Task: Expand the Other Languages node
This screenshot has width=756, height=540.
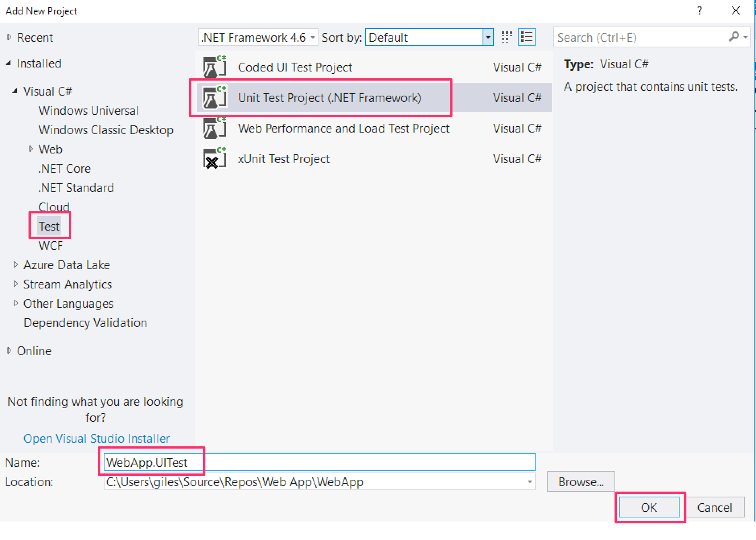Action: click(15, 303)
